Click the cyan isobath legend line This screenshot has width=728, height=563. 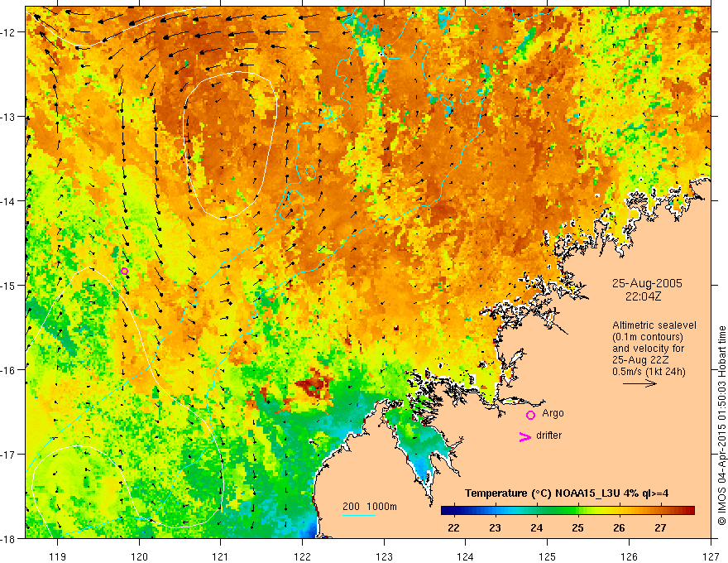coord(359,515)
